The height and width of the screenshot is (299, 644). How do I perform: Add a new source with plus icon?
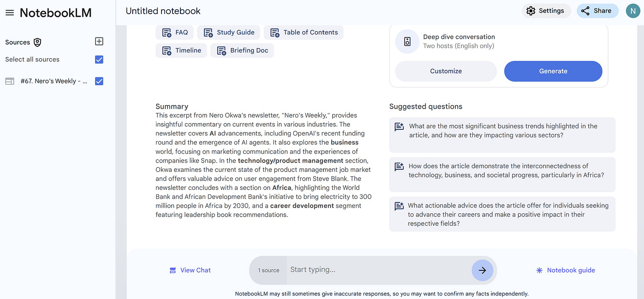click(99, 42)
